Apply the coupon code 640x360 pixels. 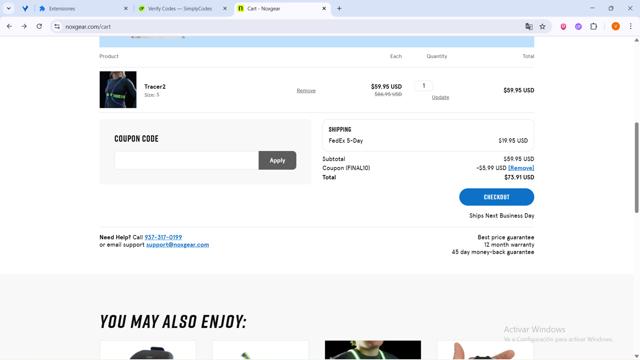pos(278,160)
